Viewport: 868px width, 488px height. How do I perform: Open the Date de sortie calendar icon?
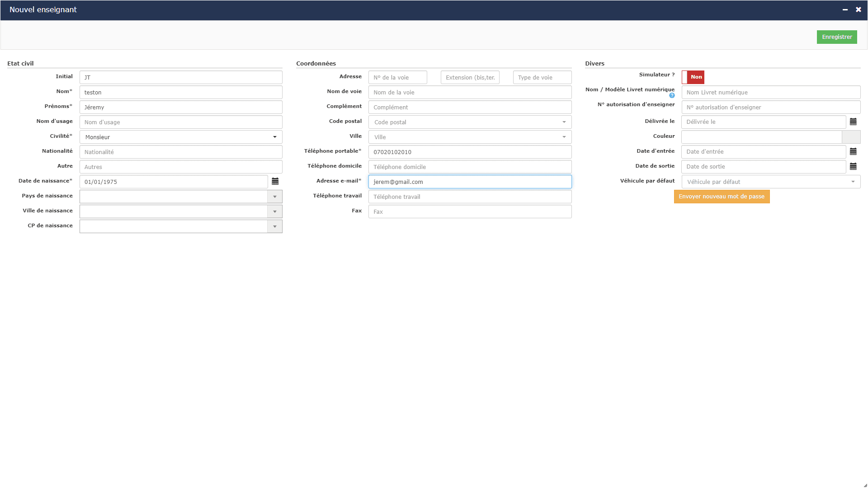853,167
